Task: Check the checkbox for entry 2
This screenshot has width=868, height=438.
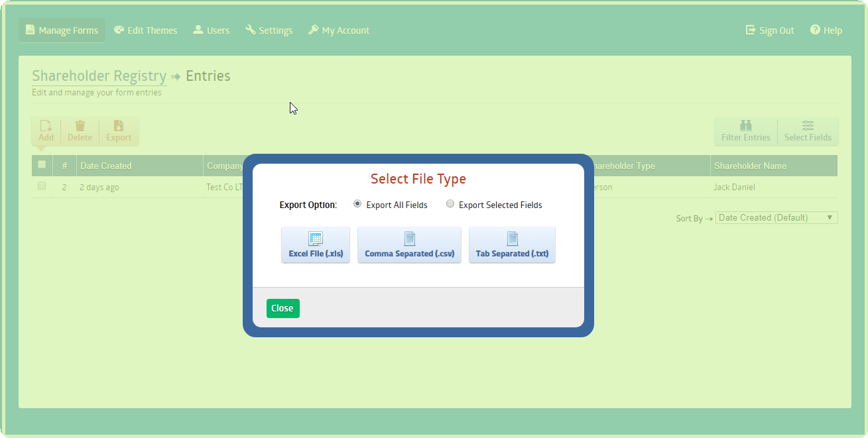Action: point(42,186)
